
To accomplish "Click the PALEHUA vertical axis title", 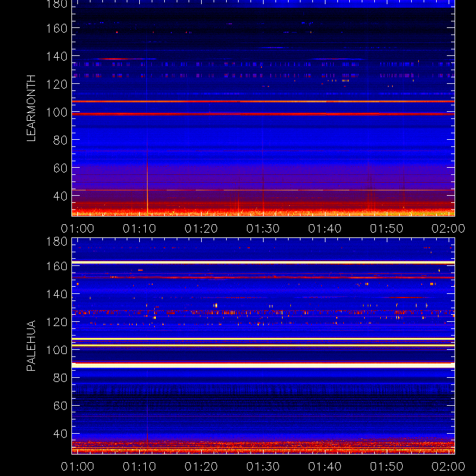I will point(32,346).
